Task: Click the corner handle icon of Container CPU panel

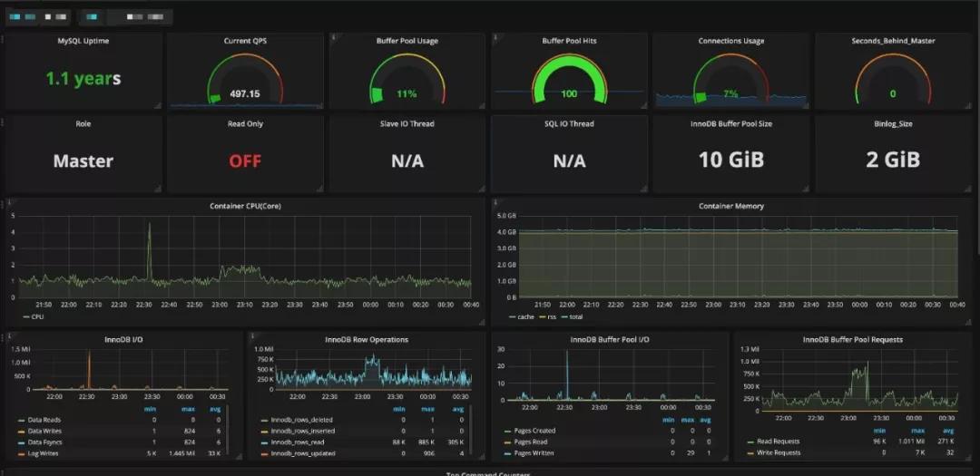Action: click(x=481, y=322)
